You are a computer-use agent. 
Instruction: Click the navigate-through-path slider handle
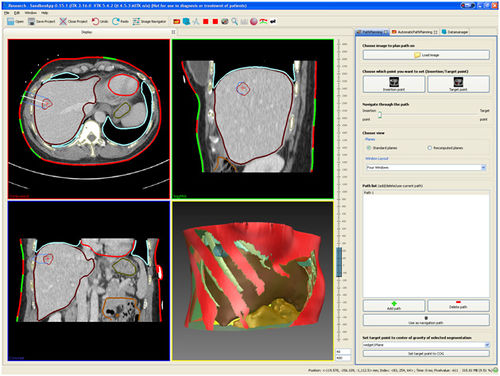[380, 115]
